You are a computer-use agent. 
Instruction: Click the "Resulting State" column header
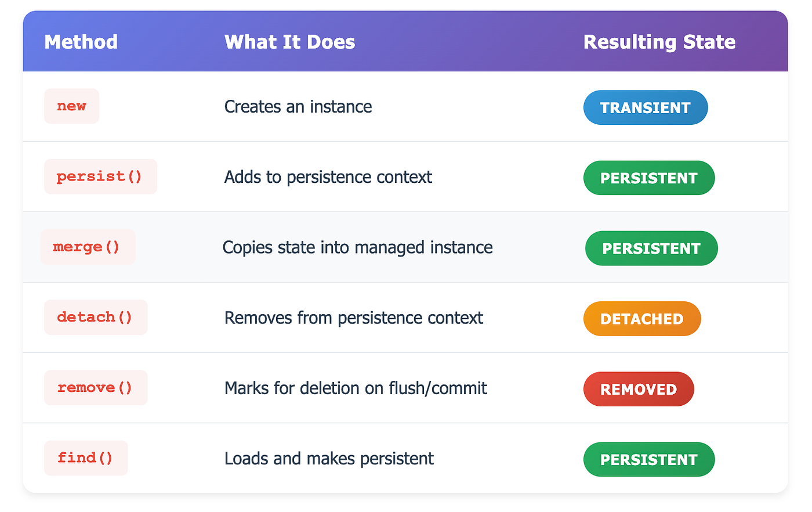[x=659, y=42]
